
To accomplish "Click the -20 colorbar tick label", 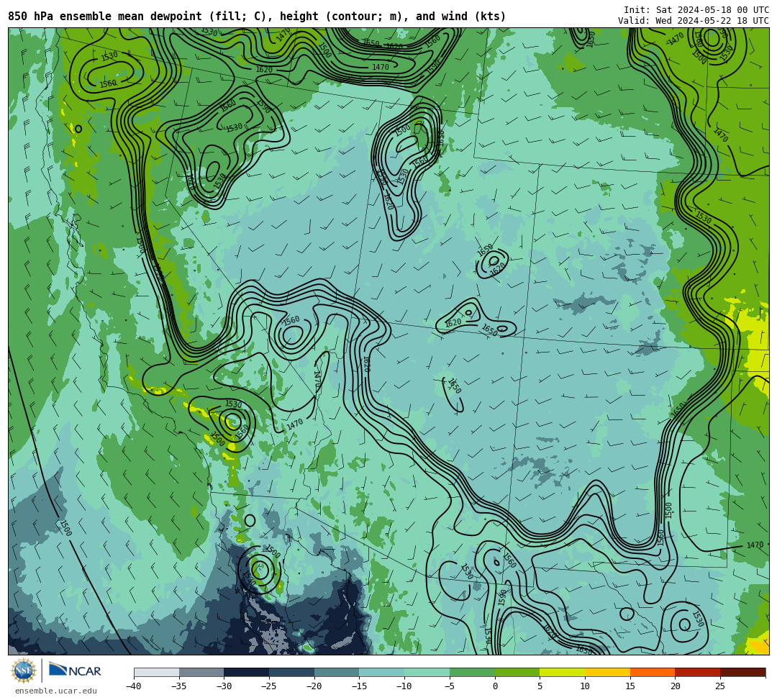I will click(314, 686).
